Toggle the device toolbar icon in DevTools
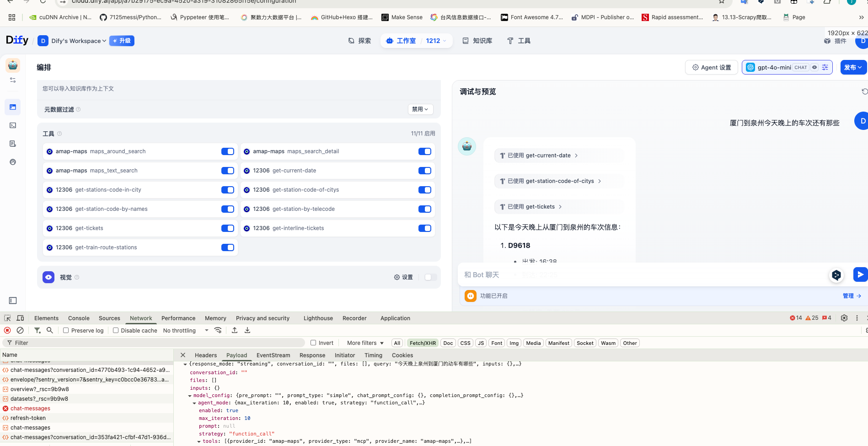The image size is (868, 446). (x=20, y=318)
